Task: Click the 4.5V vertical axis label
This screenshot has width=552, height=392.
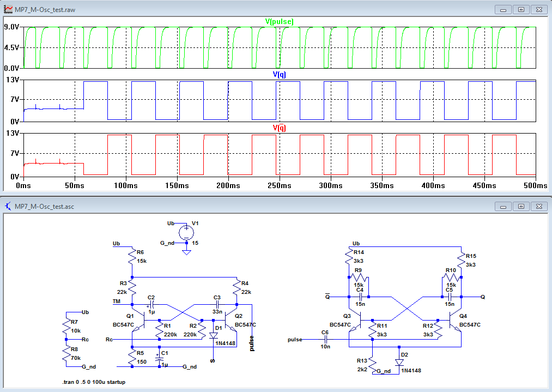Action: click(x=11, y=47)
